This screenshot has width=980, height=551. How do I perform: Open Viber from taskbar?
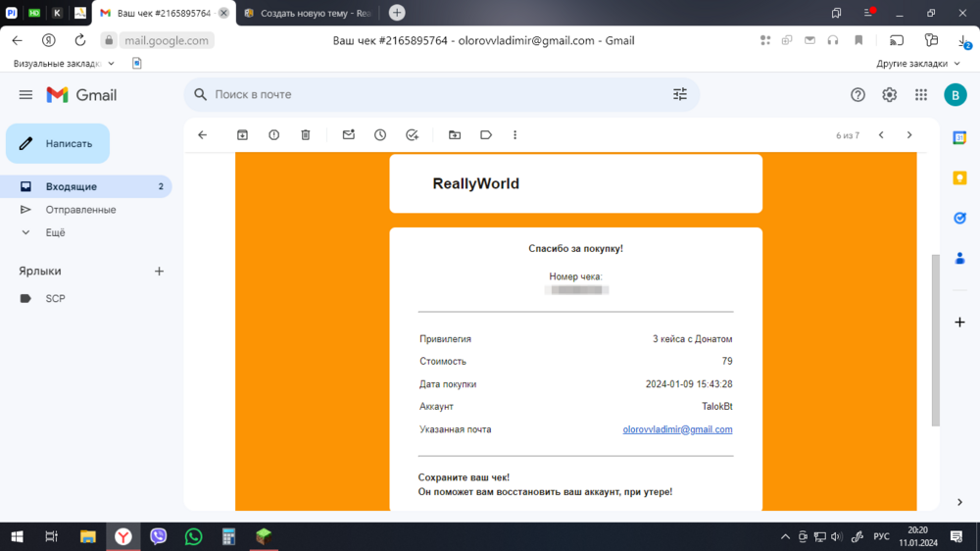click(158, 536)
